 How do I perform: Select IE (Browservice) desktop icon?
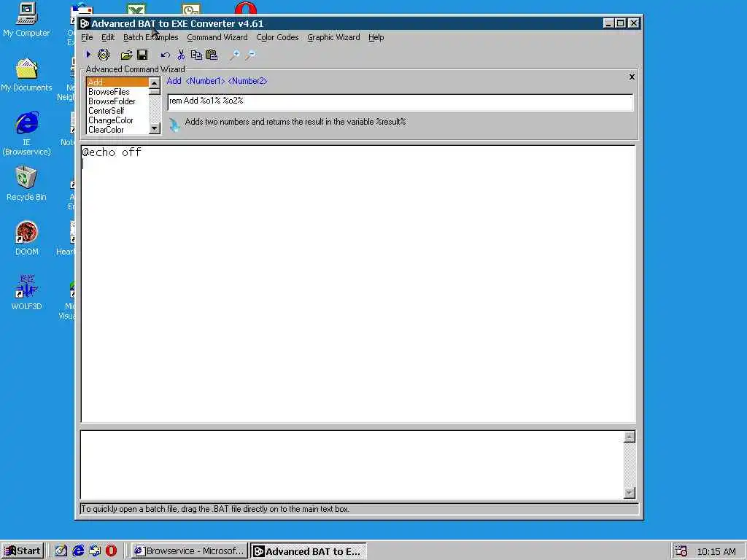coord(27,134)
